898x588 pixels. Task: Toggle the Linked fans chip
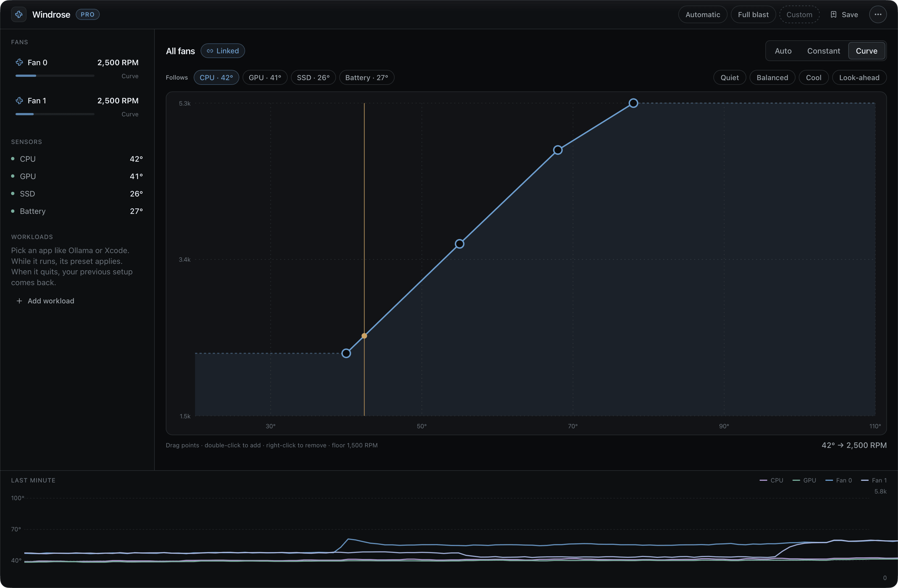tap(223, 51)
